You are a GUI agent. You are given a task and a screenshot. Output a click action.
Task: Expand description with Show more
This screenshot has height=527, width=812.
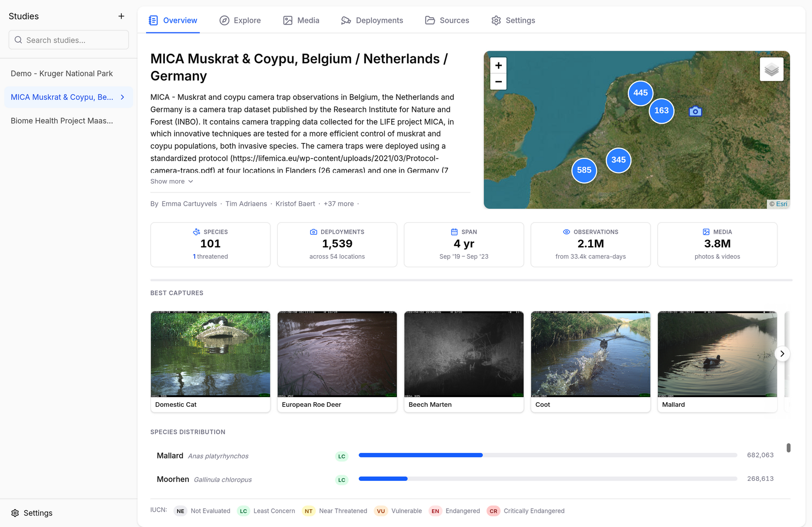point(172,182)
